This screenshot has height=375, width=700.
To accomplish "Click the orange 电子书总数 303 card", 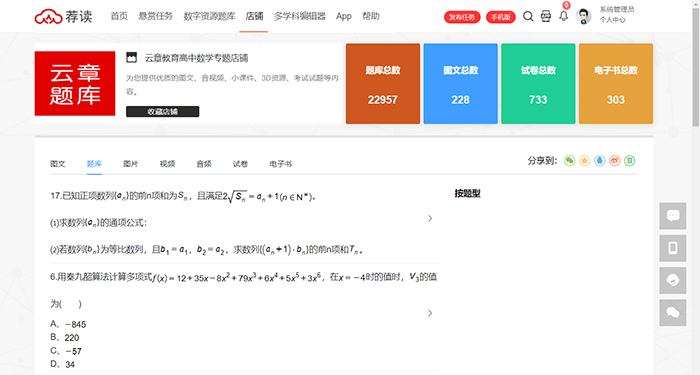I will [616, 83].
